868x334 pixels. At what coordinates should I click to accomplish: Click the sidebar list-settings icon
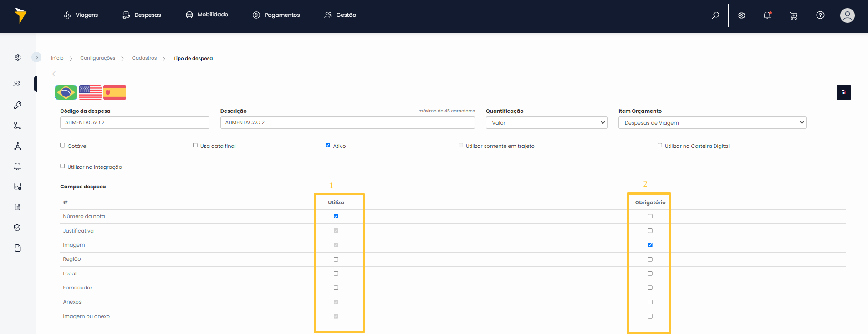(x=18, y=187)
